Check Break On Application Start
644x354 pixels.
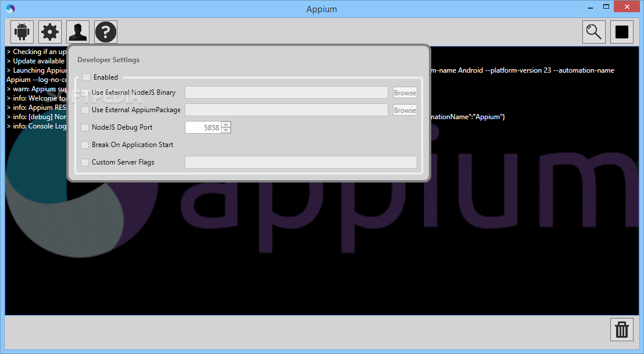pyautogui.click(x=85, y=145)
